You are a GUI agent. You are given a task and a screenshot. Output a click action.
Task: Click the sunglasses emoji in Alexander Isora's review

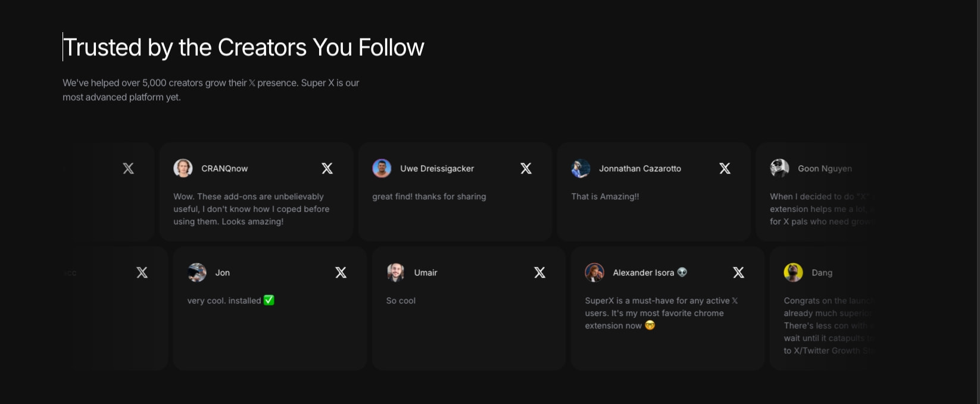[650, 325]
